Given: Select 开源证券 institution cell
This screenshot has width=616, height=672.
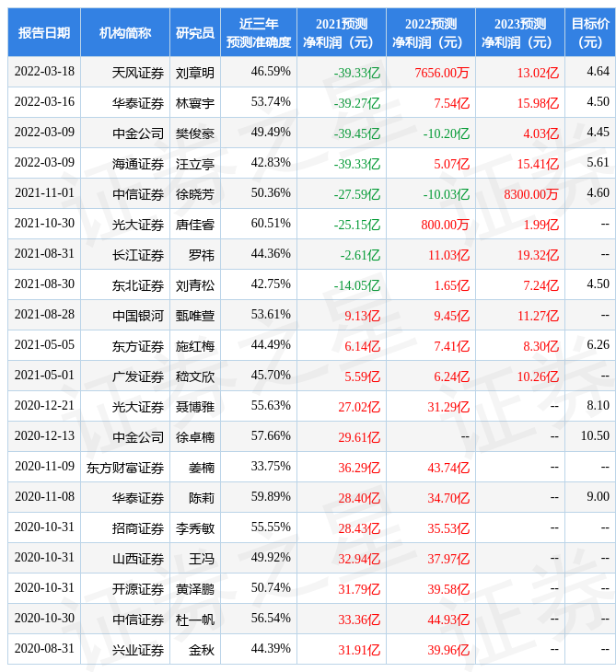Looking at the screenshot, I should click(x=138, y=589).
